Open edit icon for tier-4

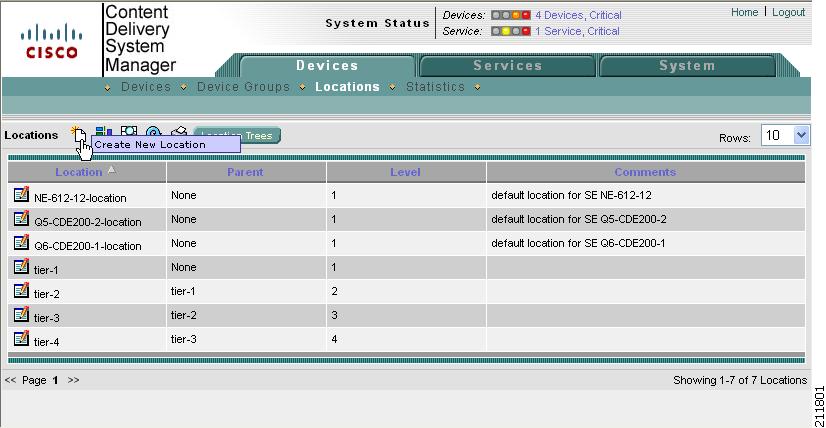(x=22, y=338)
